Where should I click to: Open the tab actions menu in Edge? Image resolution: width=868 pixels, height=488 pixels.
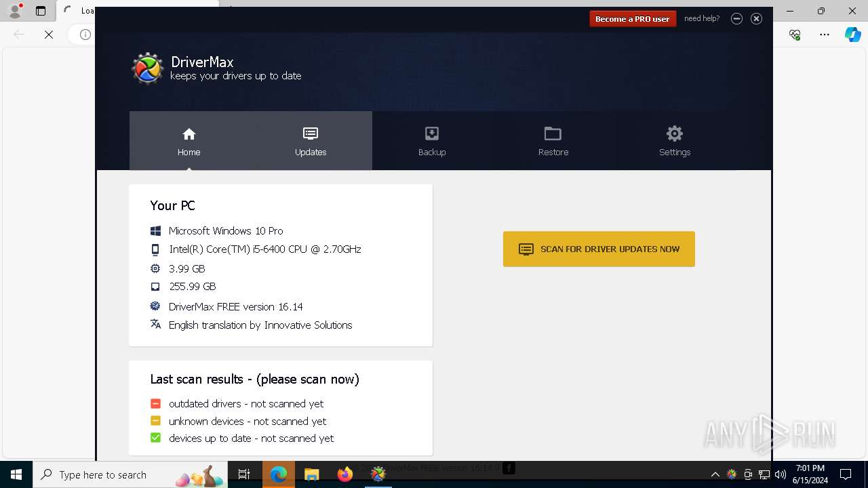point(41,11)
